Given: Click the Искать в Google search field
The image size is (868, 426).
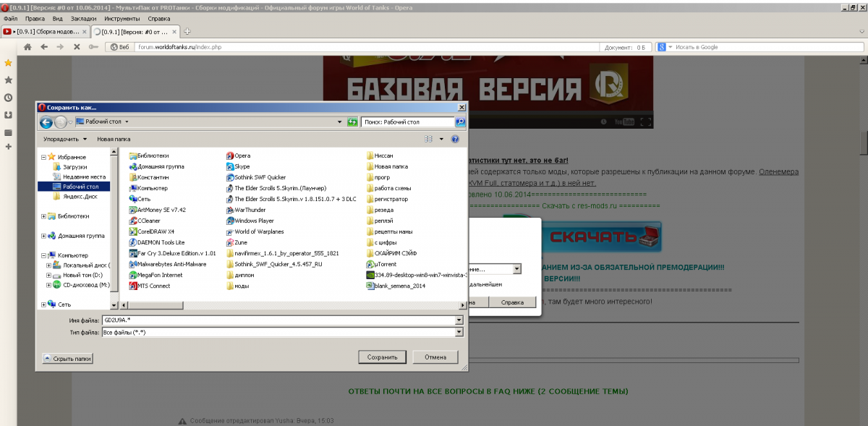Looking at the screenshot, I should click(766, 47).
